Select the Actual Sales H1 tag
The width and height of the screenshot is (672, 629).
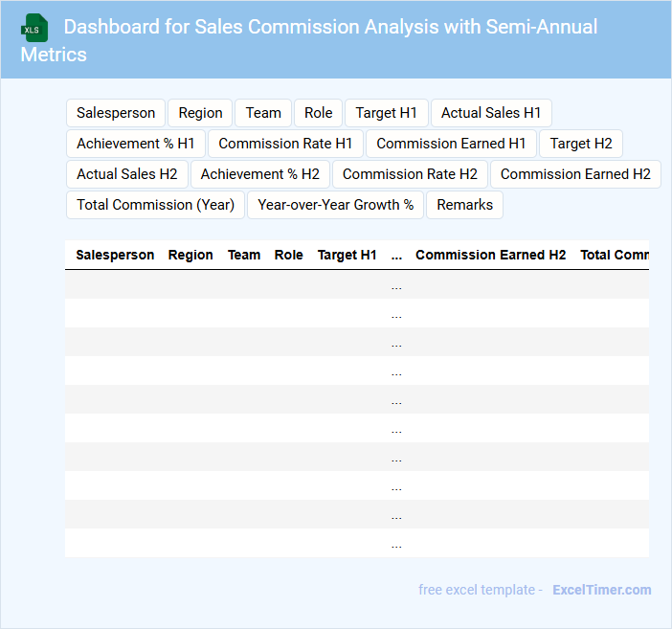pyautogui.click(x=491, y=113)
